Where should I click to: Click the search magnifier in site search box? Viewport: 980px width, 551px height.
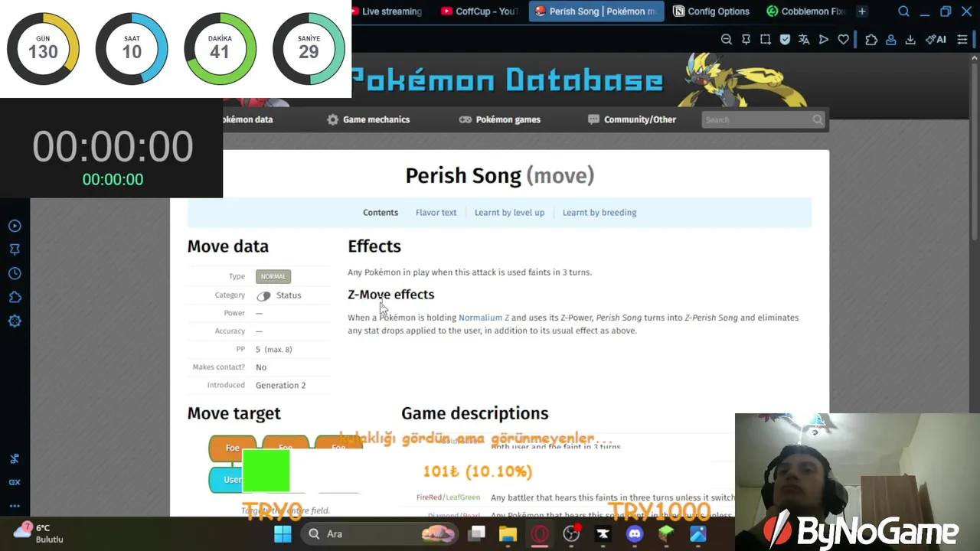818,119
